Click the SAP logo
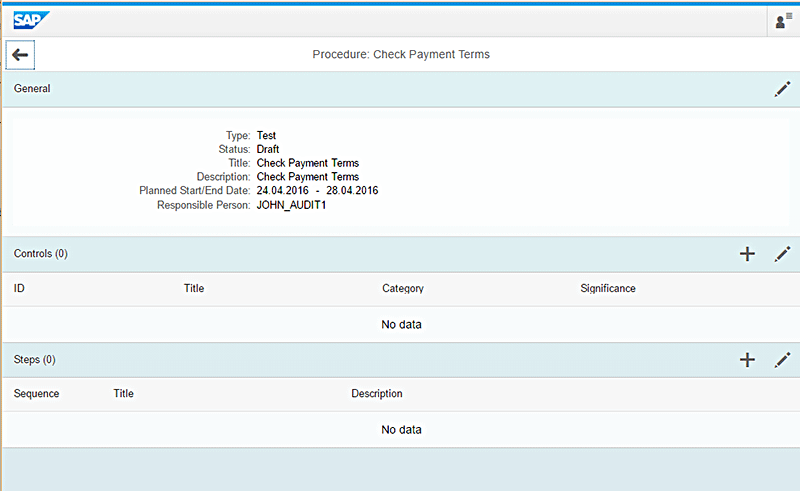Image resolution: width=800 pixels, height=491 pixels. tap(31, 19)
